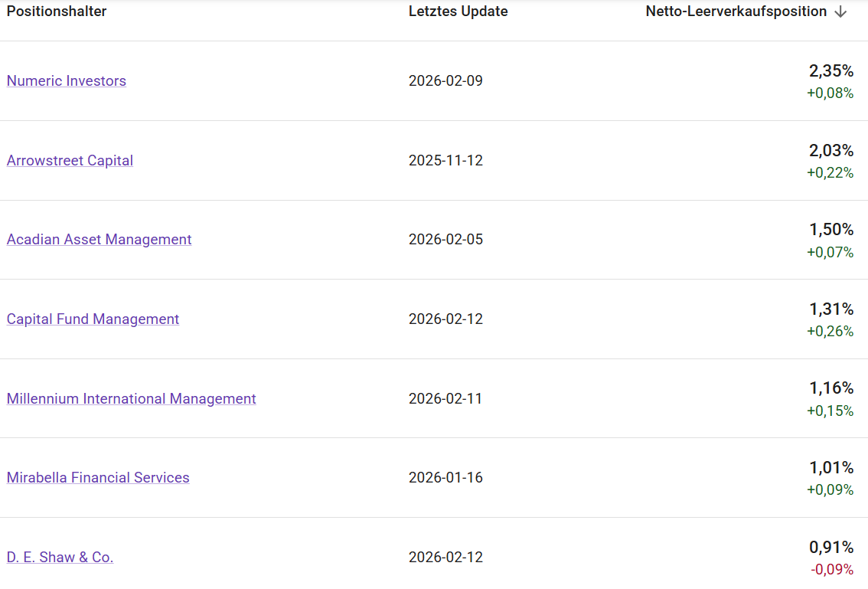868x589 pixels.
Task: Sort by the Positionshalter column header
Action: (57, 11)
